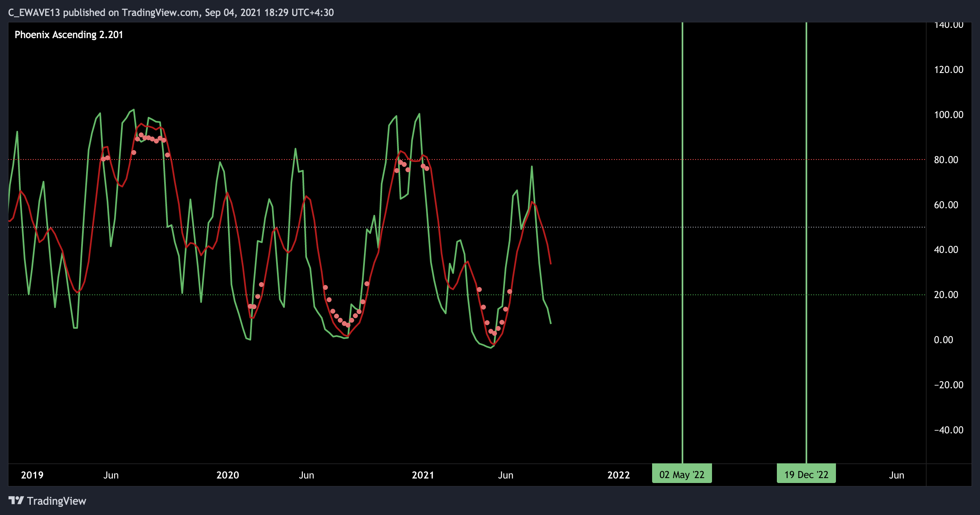Screen dimensions: 980x515
Task: Click the 2020 time axis label
Action: click(x=228, y=475)
